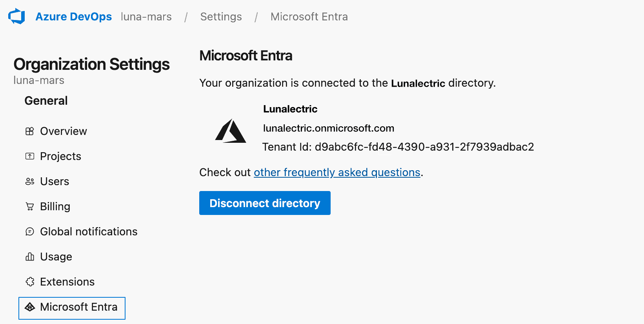The height and width of the screenshot is (324, 644).
Task: Click the Disconnect directory button
Action: [265, 203]
